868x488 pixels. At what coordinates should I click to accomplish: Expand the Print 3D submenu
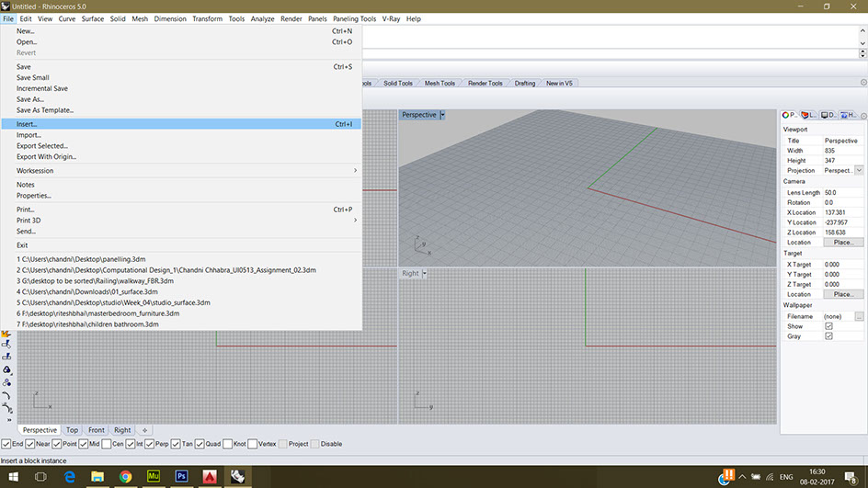[356, 221]
